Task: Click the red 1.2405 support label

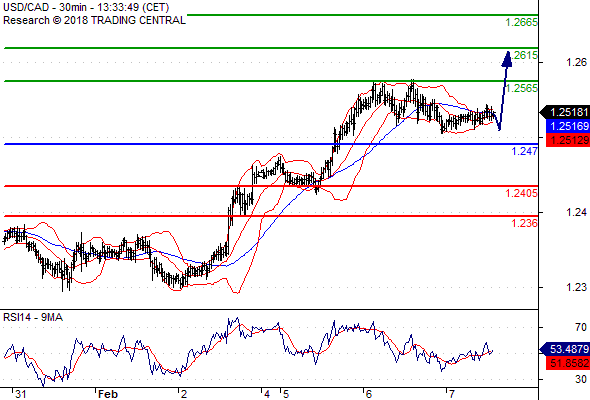Action: point(522,193)
